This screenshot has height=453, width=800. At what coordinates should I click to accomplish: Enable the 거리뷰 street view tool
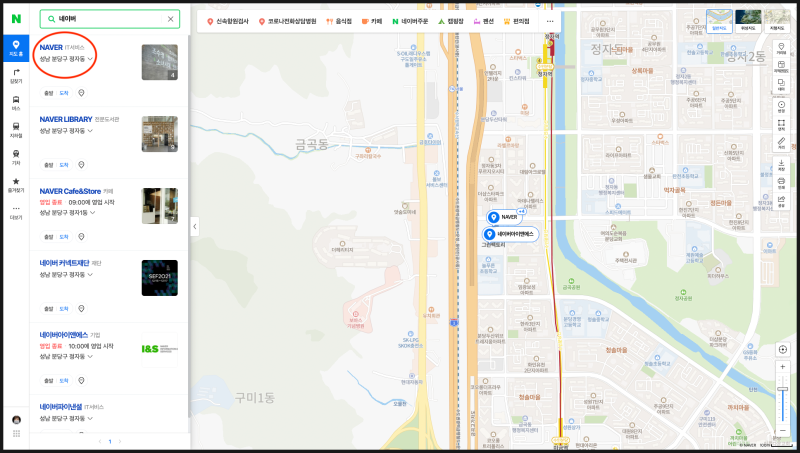781,49
